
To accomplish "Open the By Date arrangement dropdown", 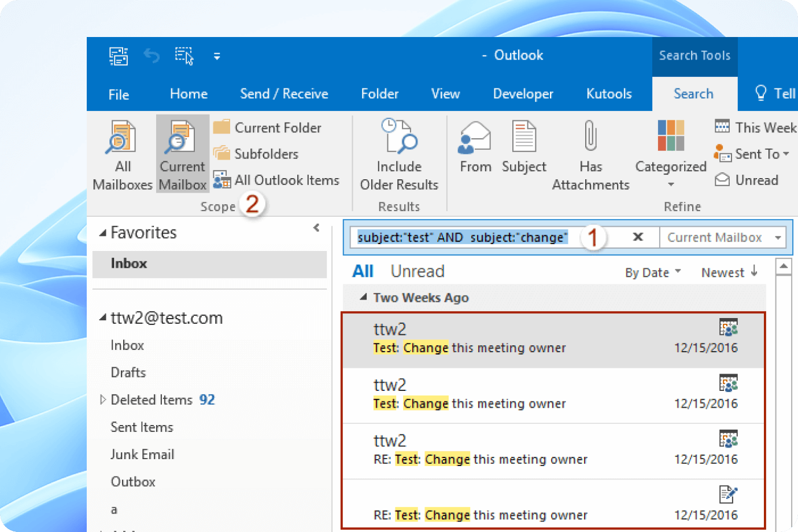I will point(653,272).
